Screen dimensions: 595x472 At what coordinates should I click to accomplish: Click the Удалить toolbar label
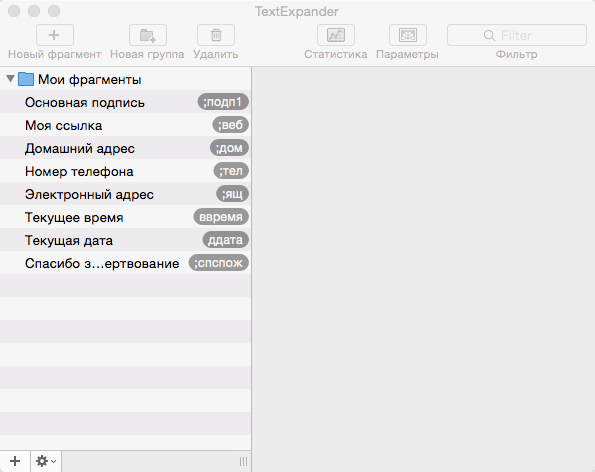coord(216,54)
